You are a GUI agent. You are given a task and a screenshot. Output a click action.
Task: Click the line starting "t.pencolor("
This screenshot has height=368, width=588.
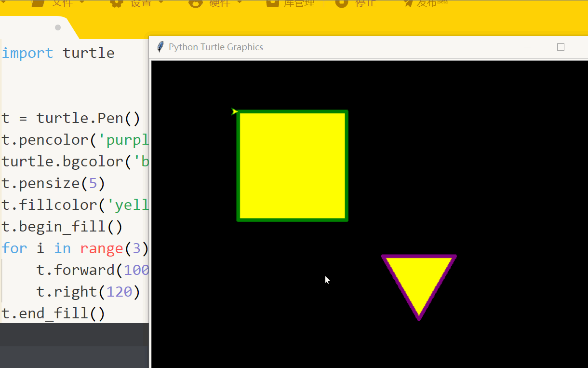(x=75, y=140)
